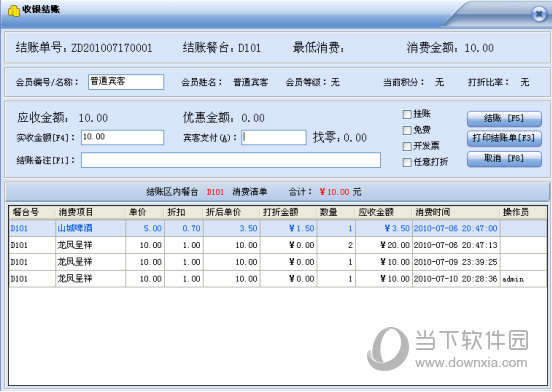
Task: Tick the 免费 checkbox
Action: click(407, 130)
